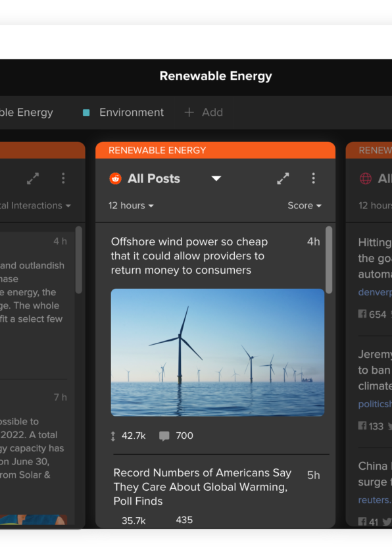The image size is (392, 554).
Task: Expand the Renewable Energy column via diagonal arrows
Action: 283,178
